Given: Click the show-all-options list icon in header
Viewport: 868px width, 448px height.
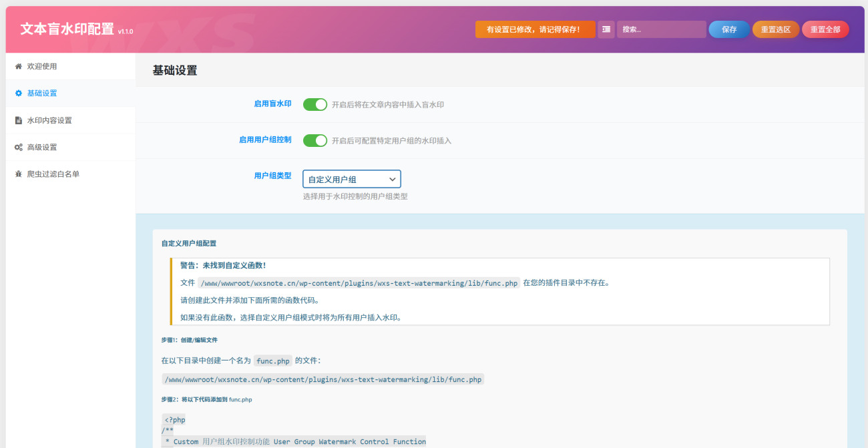Looking at the screenshot, I should [606, 29].
